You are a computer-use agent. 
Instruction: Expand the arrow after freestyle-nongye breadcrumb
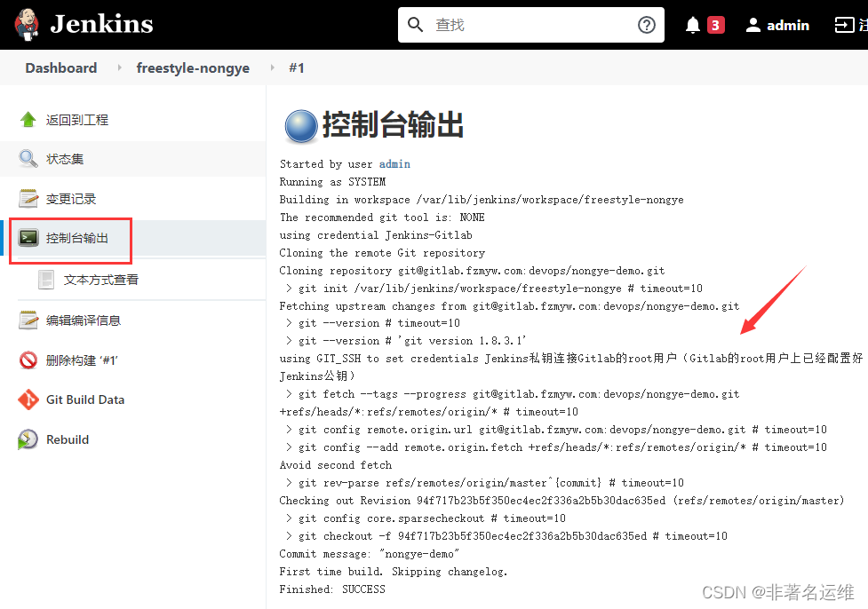(x=272, y=67)
